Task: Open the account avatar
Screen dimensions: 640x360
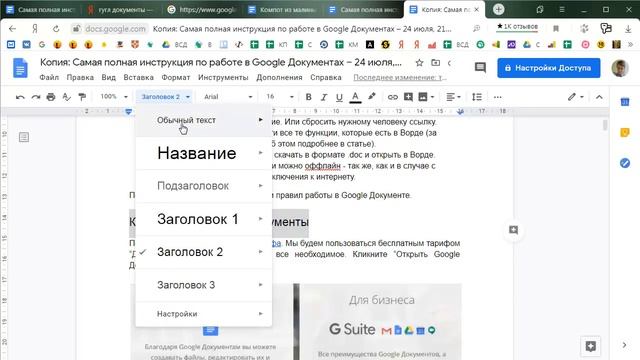Action: 620,68
